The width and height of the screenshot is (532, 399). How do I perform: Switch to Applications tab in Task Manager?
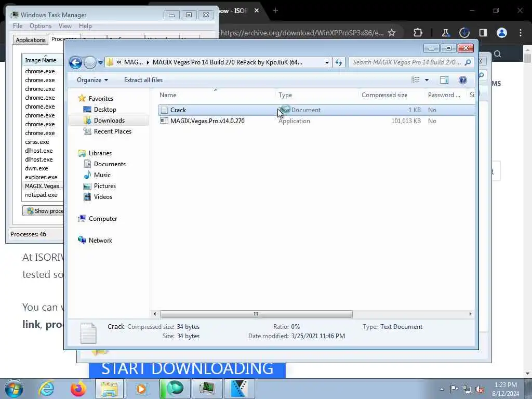(x=31, y=40)
